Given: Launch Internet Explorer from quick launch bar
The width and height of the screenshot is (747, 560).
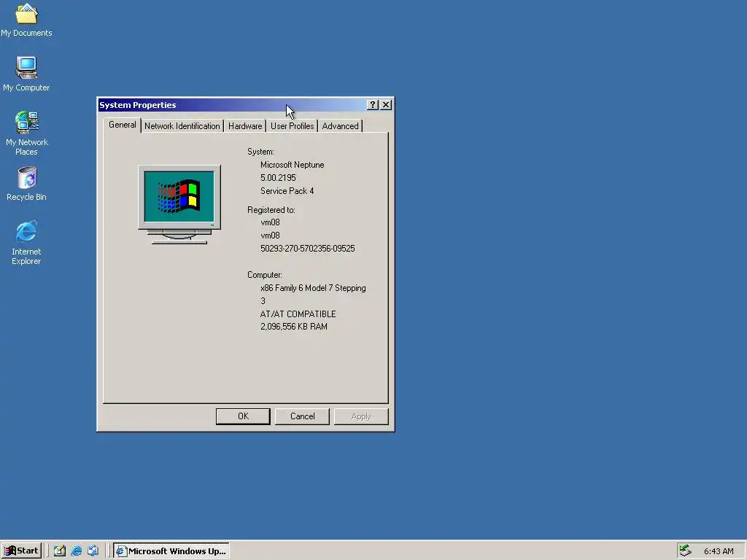Looking at the screenshot, I should (x=76, y=551).
